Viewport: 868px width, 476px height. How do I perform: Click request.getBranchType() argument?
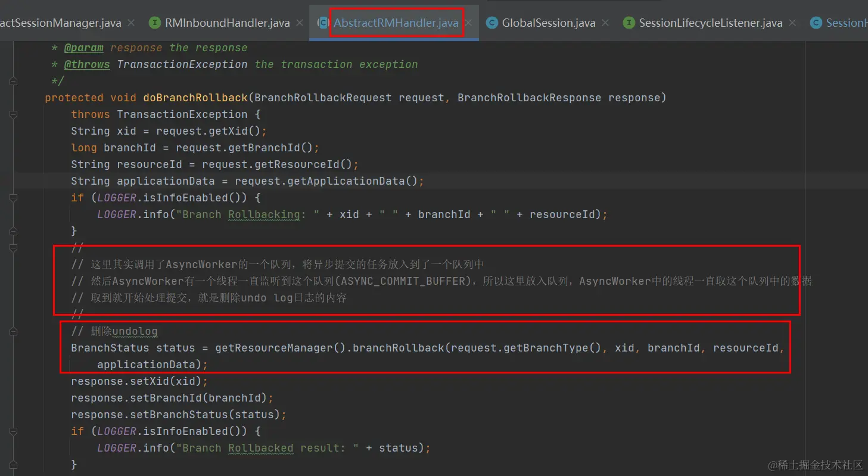(526, 348)
